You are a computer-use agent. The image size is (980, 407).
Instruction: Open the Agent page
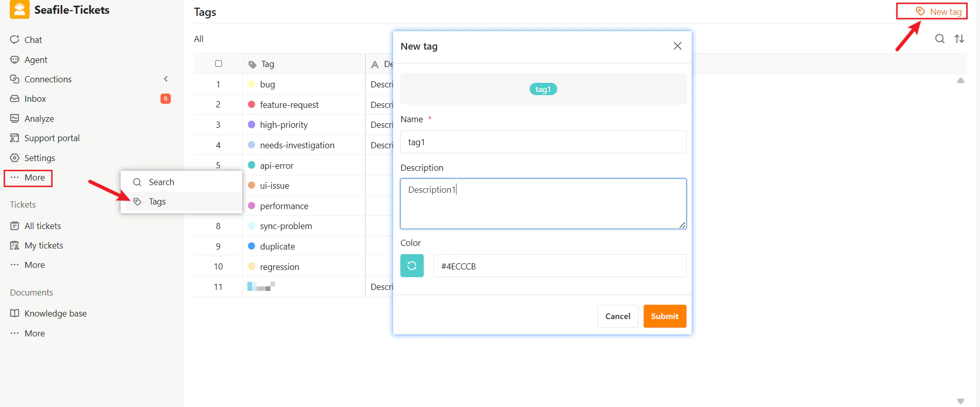36,60
